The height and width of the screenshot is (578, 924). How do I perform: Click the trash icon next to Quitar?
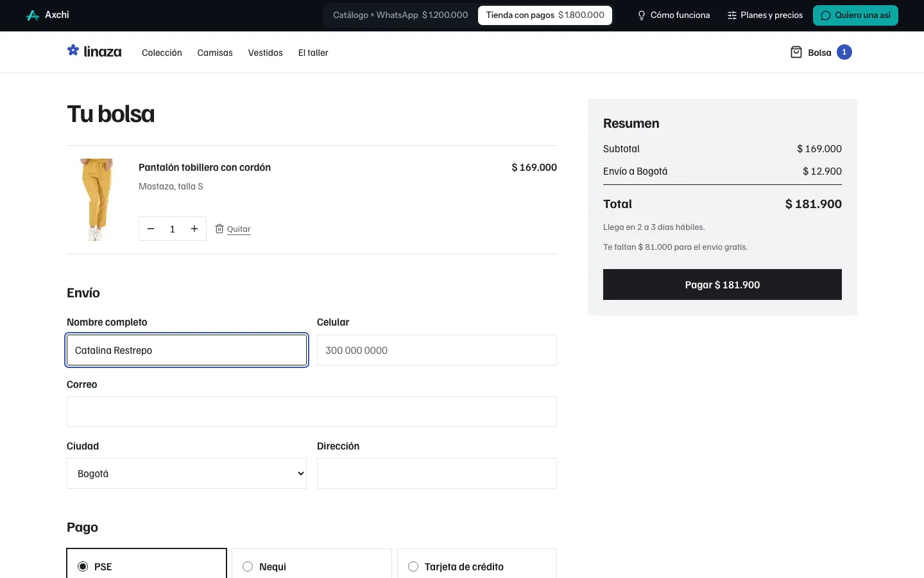pos(219,229)
